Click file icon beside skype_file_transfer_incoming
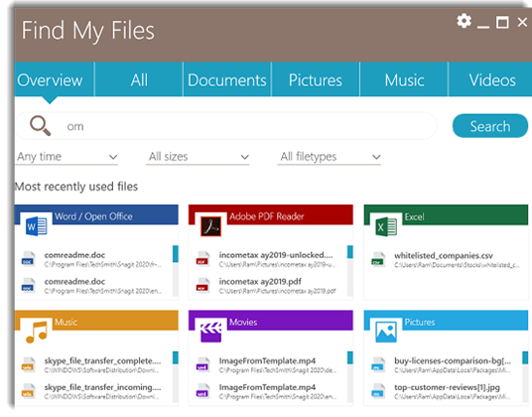This screenshot has height=417, width=532. click(28, 390)
